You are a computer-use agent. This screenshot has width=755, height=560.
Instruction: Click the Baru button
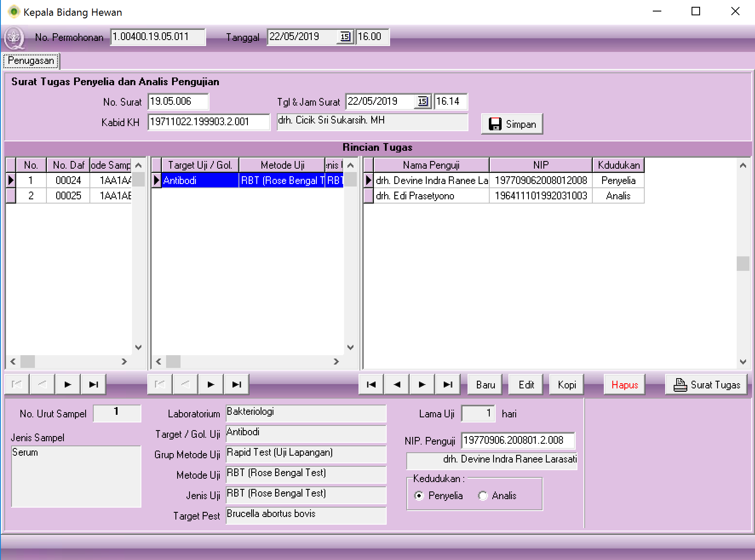tap(485, 385)
